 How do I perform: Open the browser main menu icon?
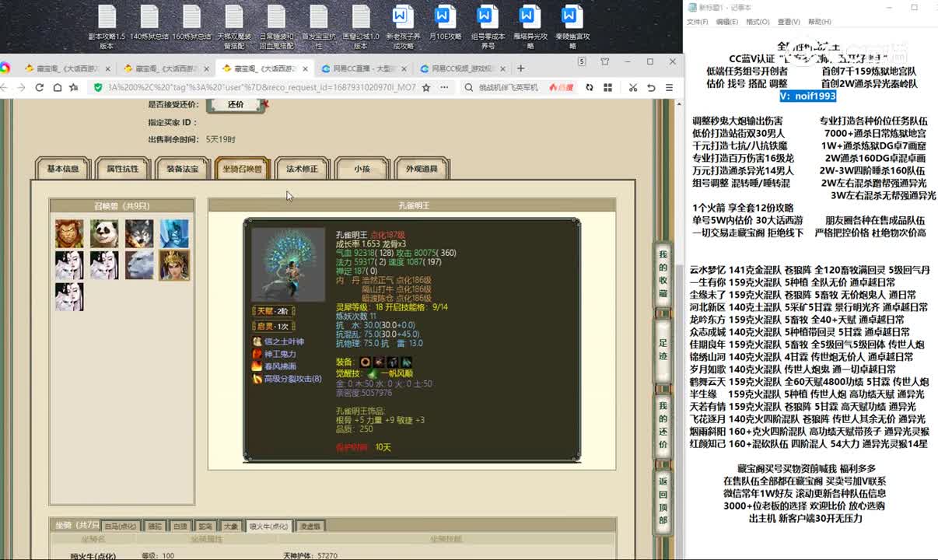click(x=669, y=88)
